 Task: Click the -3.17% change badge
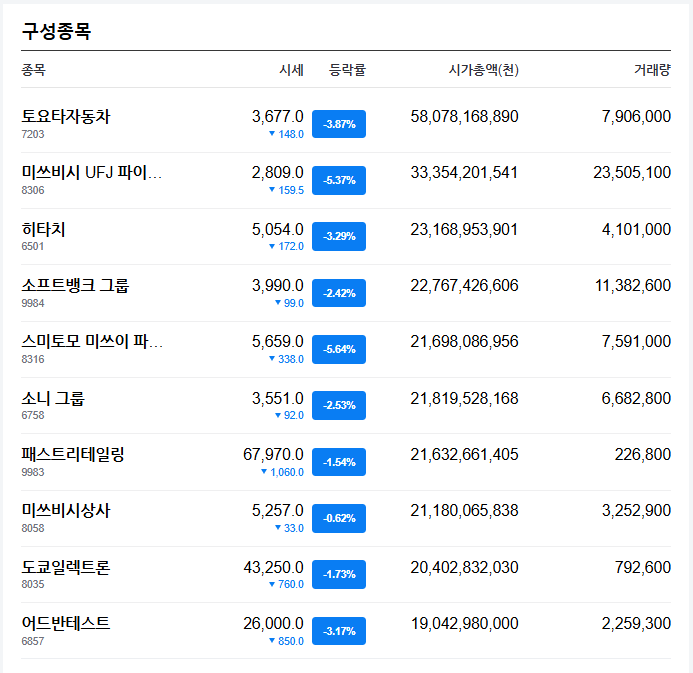(339, 631)
